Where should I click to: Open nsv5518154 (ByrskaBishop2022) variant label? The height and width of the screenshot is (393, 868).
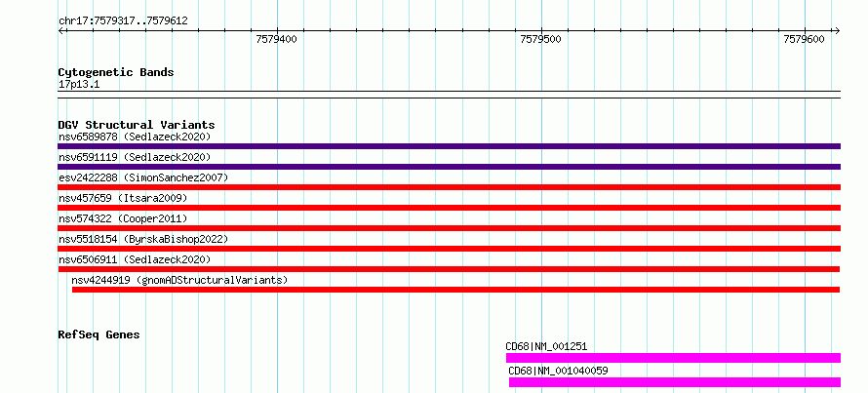[x=143, y=239]
